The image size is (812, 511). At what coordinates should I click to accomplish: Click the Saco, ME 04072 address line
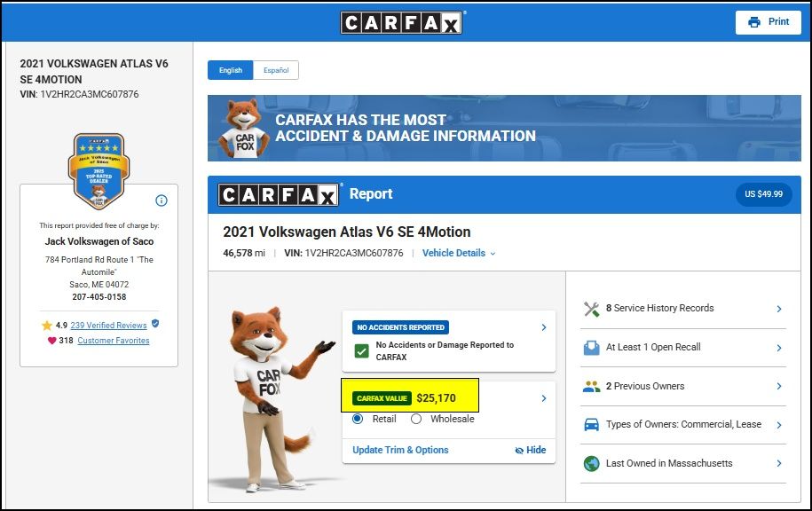pyautogui.click(x=99, y=284)
